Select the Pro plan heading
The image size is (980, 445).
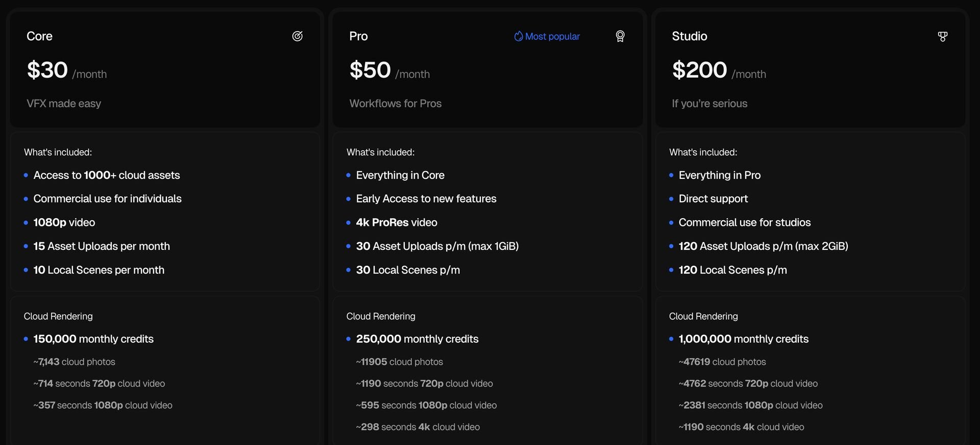(358, 36)
